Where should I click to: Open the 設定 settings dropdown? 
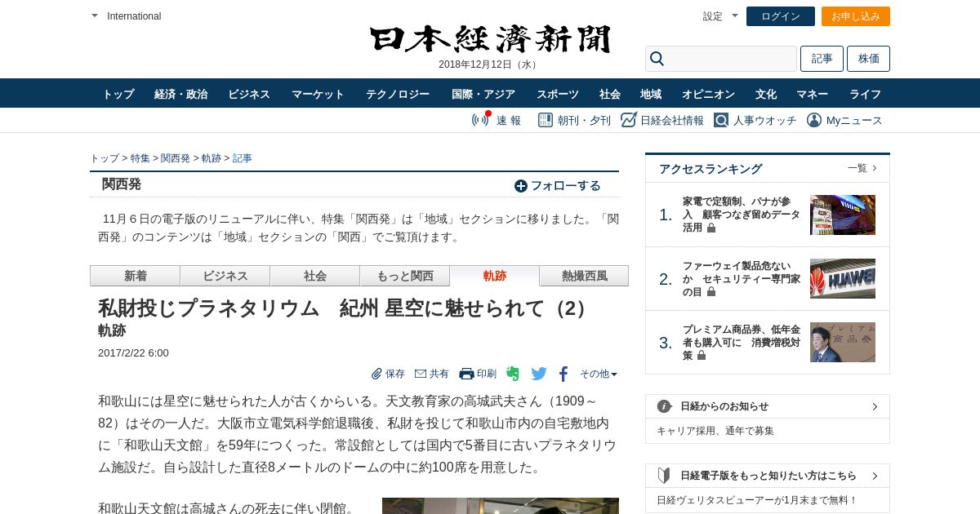point(720,16)
